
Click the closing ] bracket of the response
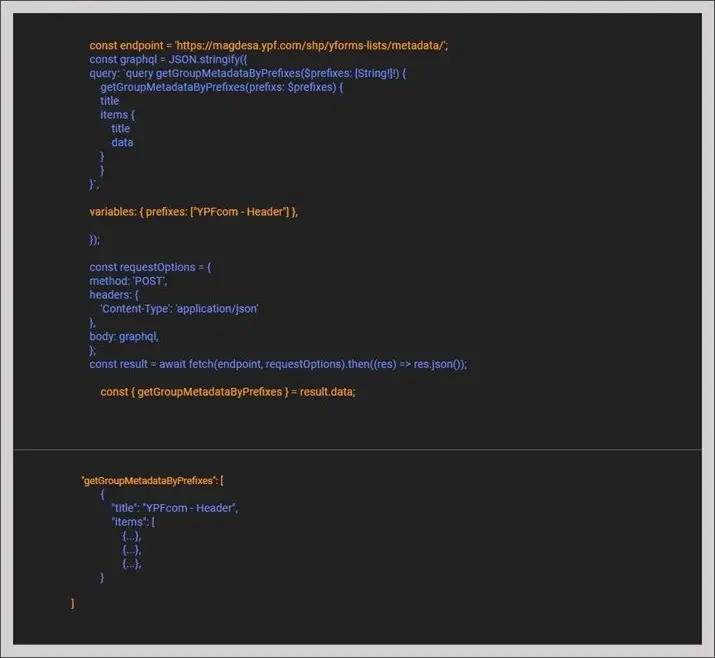(72, 603)
